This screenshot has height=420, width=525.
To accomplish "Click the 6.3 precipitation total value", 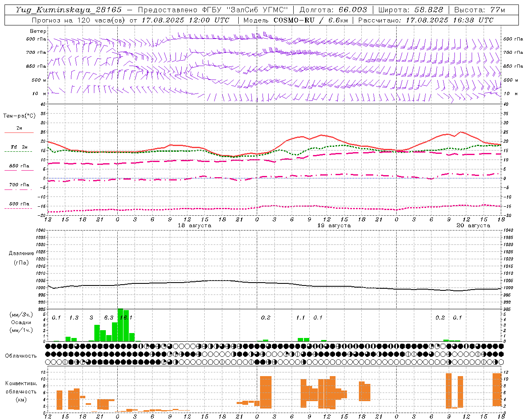I will coord(109,318).
